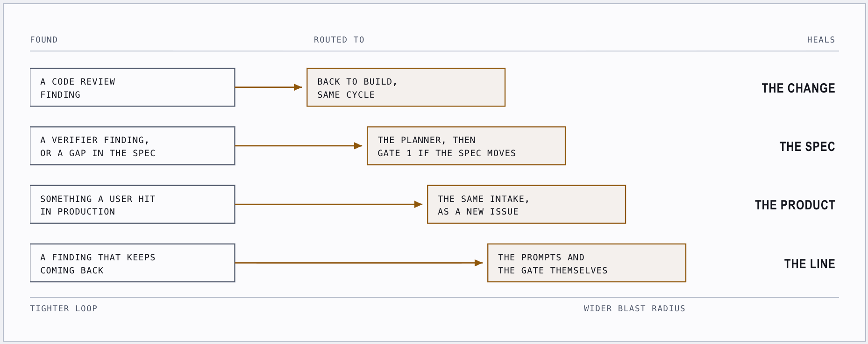
Task: Click the 'FOUND' column header
Action: click(44, 40)
